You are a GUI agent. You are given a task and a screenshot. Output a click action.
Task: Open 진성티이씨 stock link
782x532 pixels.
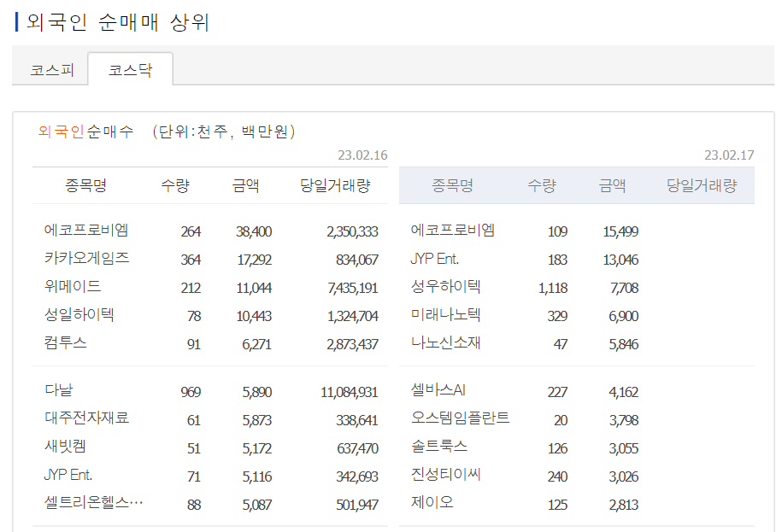(x=446, y=474)
